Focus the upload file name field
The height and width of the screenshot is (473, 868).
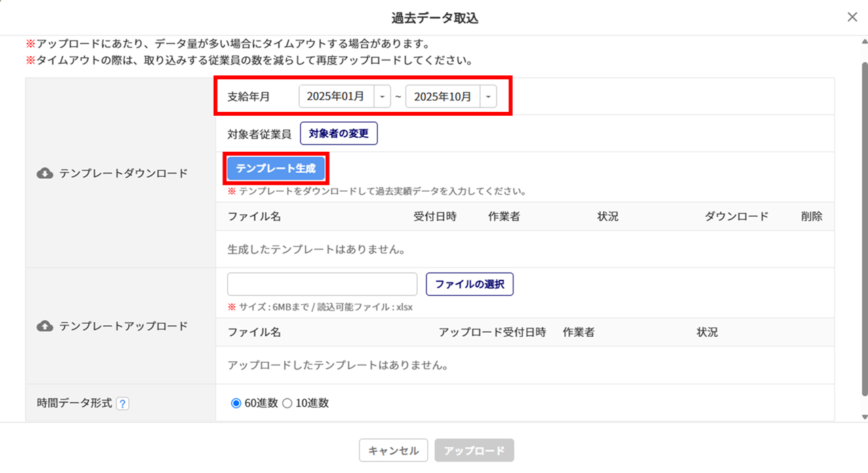click(x=322, y=285)
